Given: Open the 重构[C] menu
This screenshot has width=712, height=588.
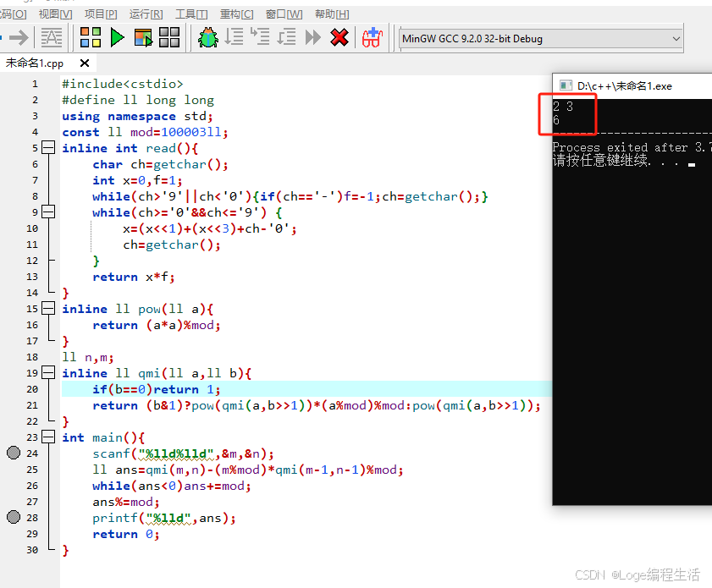Looking at the screenshot, I should pos(236,14).
